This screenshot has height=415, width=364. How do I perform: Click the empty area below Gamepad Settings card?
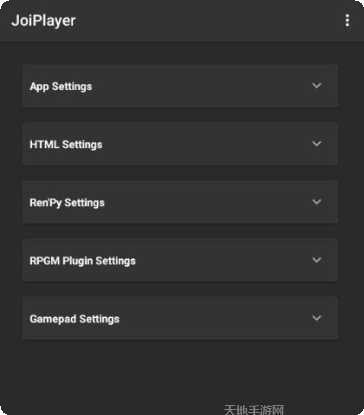point(180,372)
